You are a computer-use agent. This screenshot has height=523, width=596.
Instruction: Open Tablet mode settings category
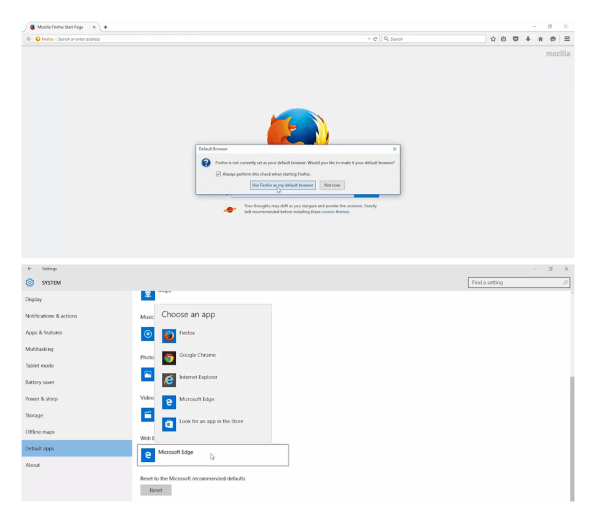pyautogui.click(x=76, y=366)
